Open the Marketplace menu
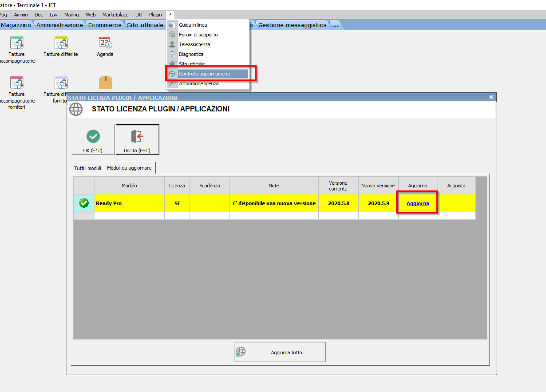This screenshot has height=392, width=546. (x=115, y=15)
